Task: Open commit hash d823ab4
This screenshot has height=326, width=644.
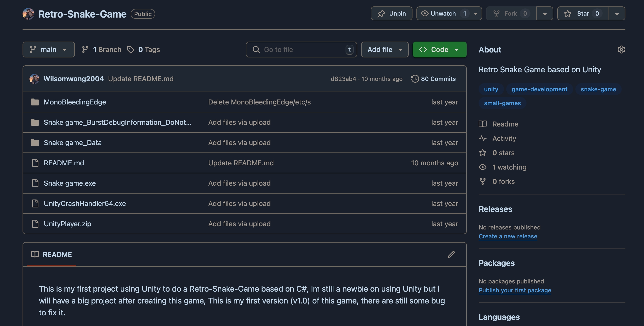Action: pos(343,79)
